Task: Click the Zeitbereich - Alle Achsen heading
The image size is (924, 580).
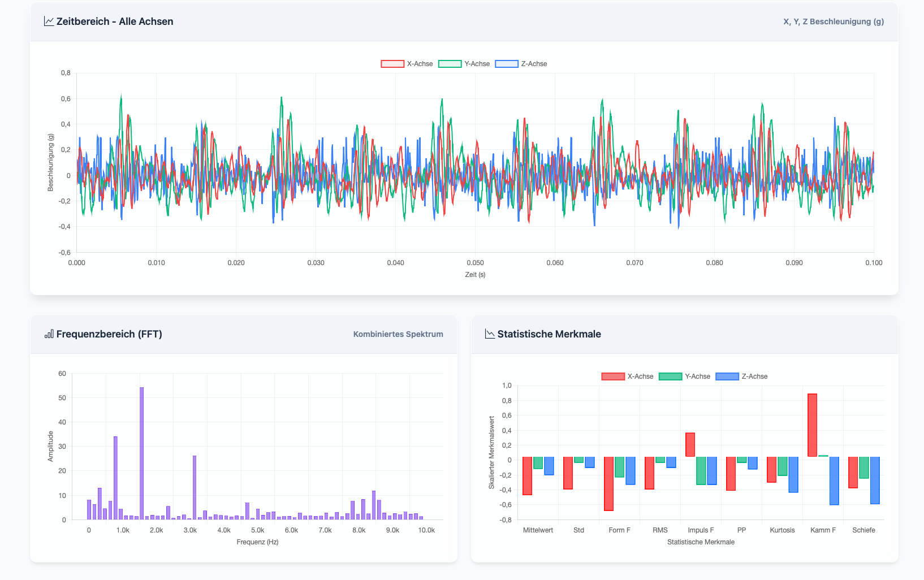Action: click(115, 21)
